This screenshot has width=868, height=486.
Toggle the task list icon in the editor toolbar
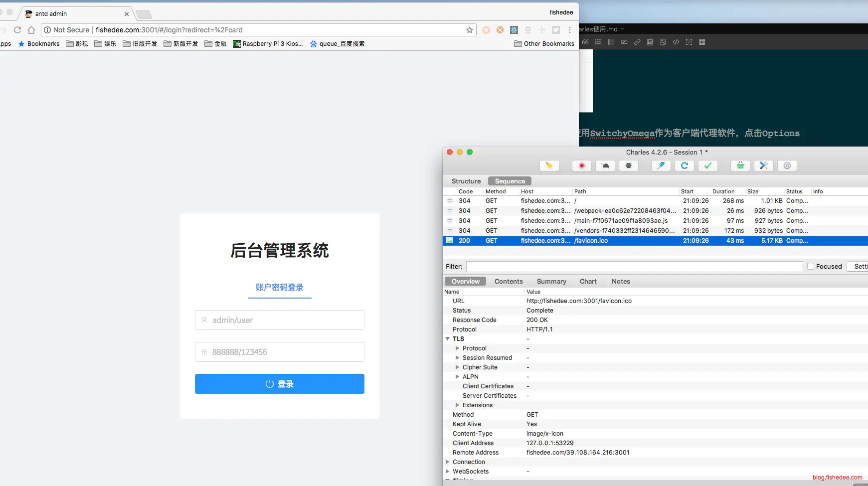coord(624,42)
